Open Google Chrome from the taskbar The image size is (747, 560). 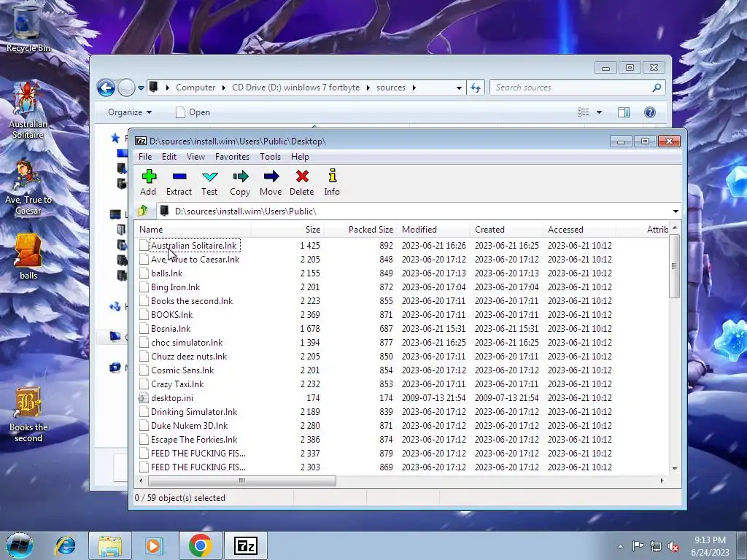click(200, 545)
